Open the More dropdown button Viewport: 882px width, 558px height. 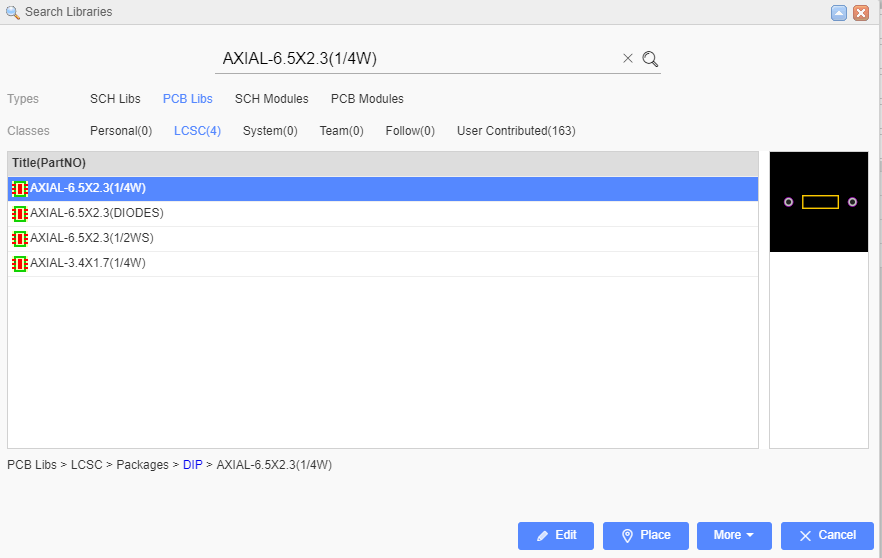(x=734, y=535)
